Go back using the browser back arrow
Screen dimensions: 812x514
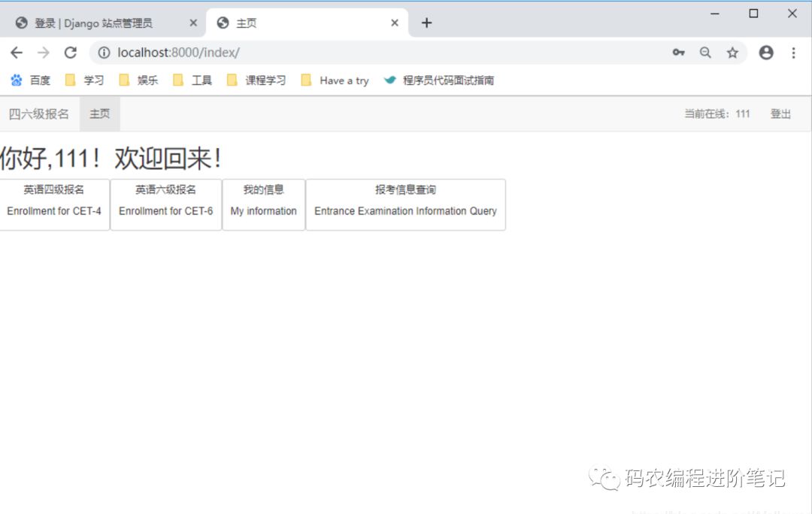coord(17,53)
